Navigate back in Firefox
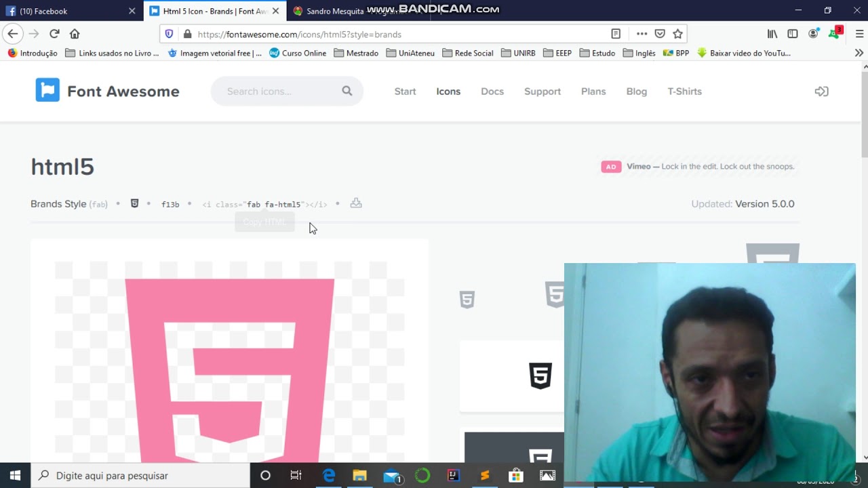The image size is (868, 488). point(12,34)
